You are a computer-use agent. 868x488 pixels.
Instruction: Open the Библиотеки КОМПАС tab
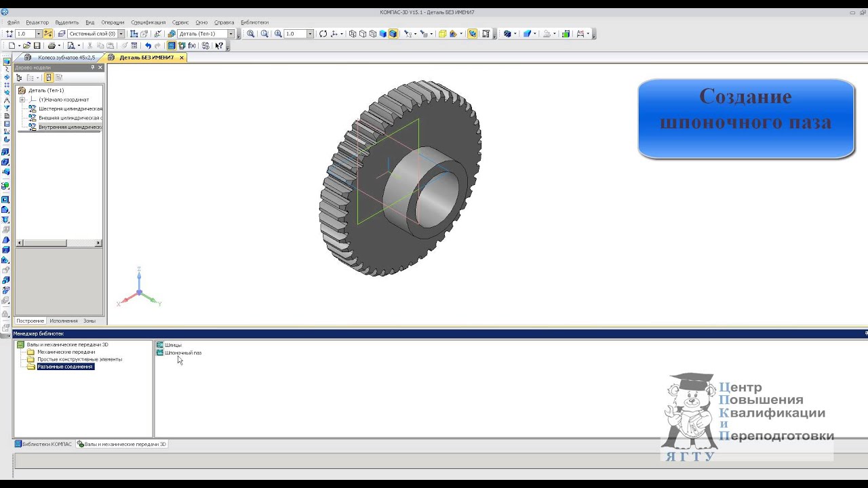pyautogui.click(x=43, y=444)
